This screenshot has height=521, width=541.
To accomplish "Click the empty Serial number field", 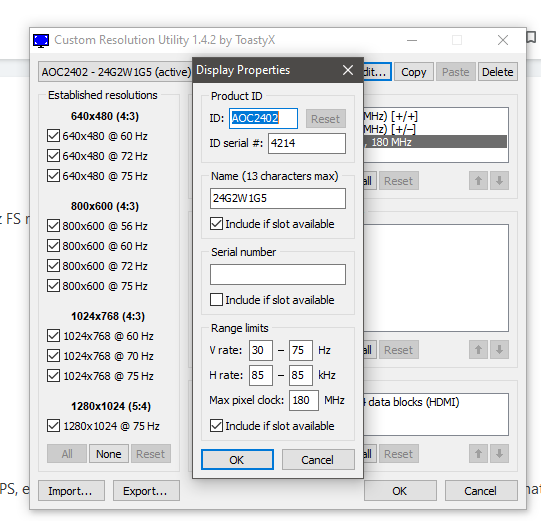I will click(x=278, y=275).
